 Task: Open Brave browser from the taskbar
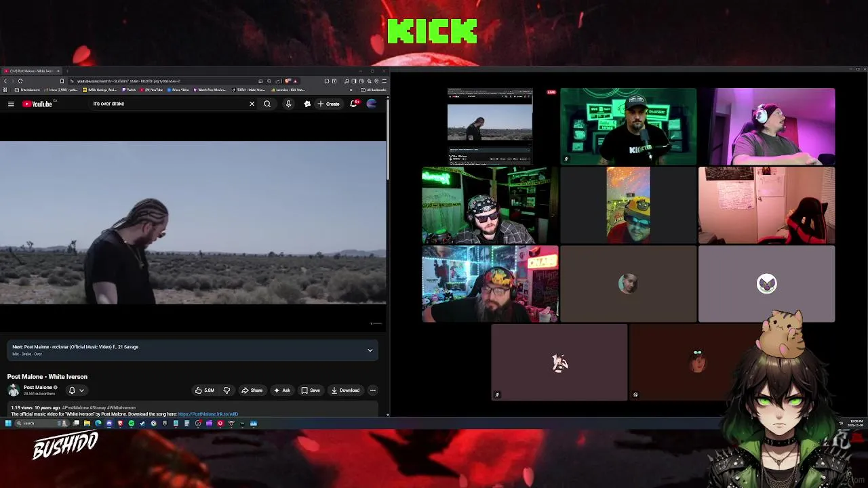[120, 423]
